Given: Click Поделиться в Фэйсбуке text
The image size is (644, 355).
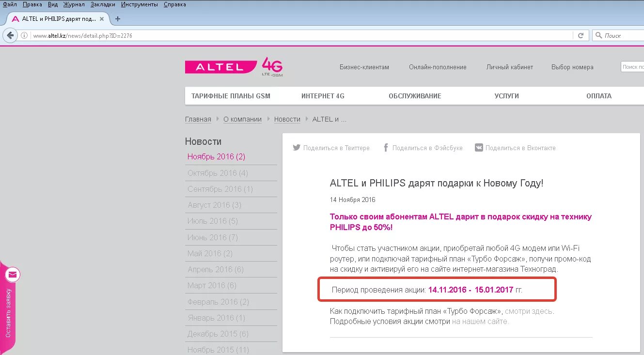Looking at the screenshot, I should 427,148.
